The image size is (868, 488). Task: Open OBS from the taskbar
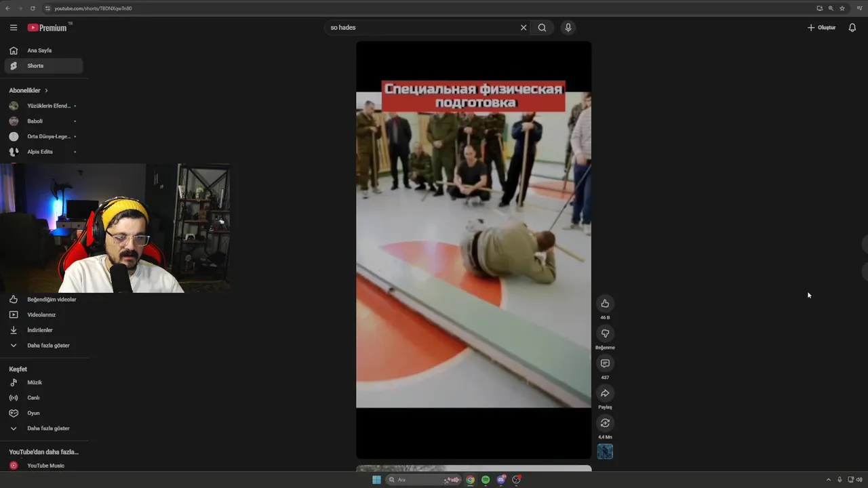coord(517,480)
